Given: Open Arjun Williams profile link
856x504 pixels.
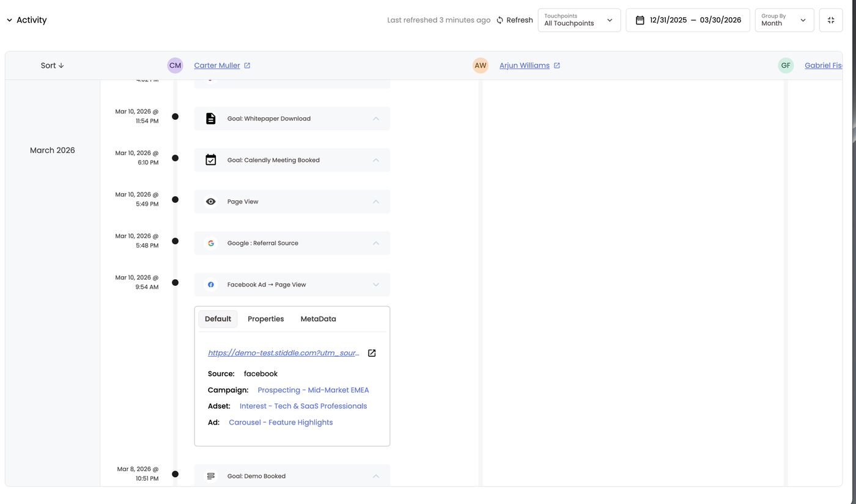Looking at the screenshot, I should coord(525,65).
